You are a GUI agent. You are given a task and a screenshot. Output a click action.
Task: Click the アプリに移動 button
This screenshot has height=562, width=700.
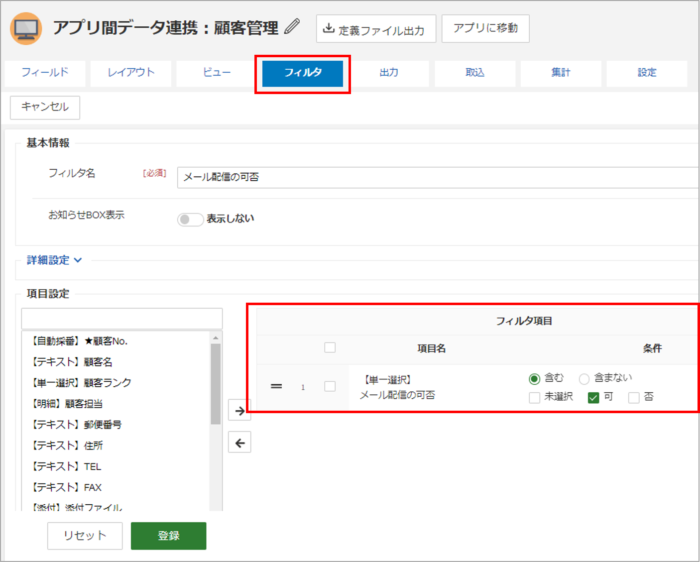tap(486, 28)
